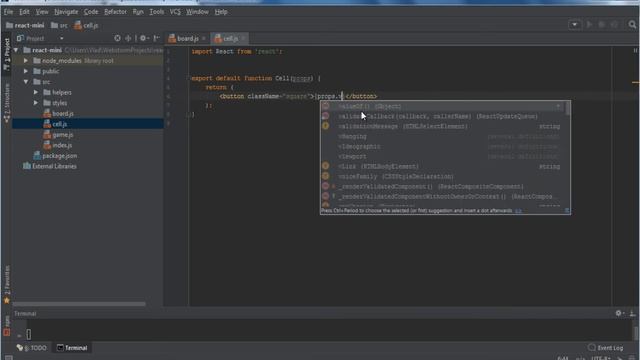Viewport: 640px width, 360px height.
Task: Expand the node_modules folder
Action: (26, 61)
